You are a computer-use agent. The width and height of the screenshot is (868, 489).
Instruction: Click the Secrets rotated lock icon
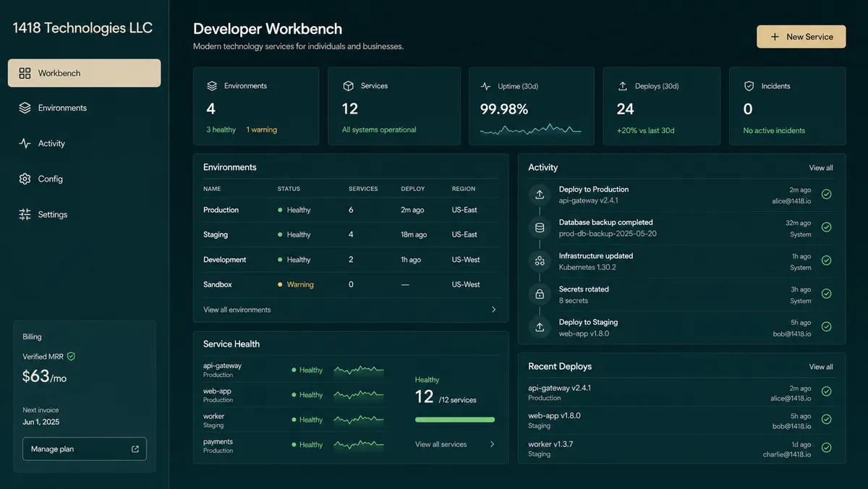(x=540, y=294)
